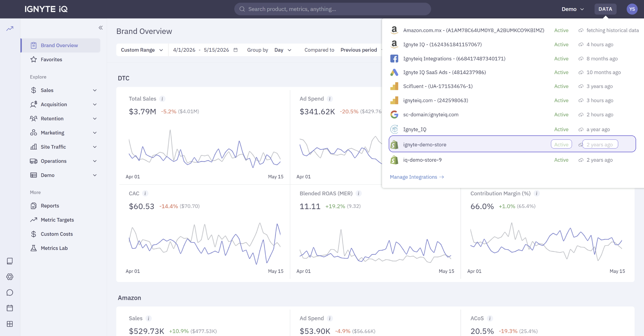Open settings gear icon in left rail

coord(10,277)
